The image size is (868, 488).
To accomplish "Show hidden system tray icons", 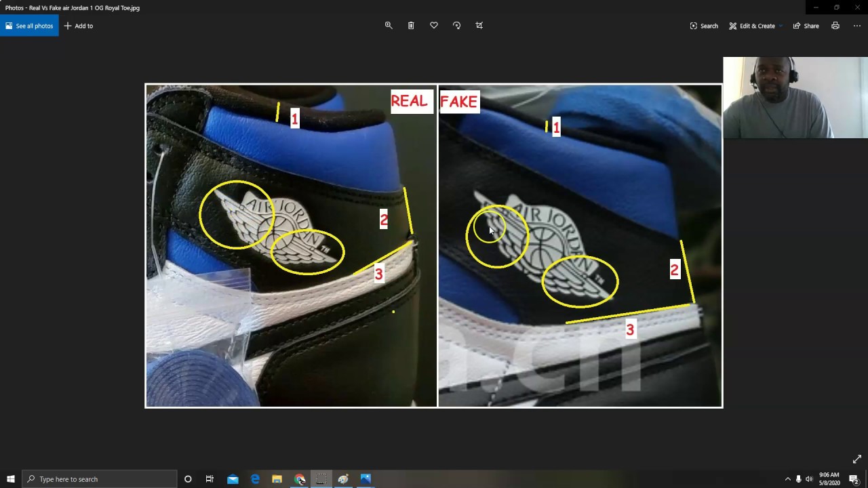I will (787, 479).
